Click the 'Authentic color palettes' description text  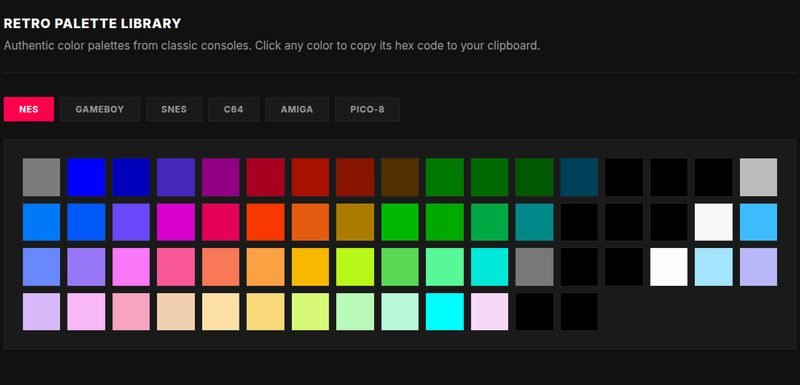(x=271, y=45)
